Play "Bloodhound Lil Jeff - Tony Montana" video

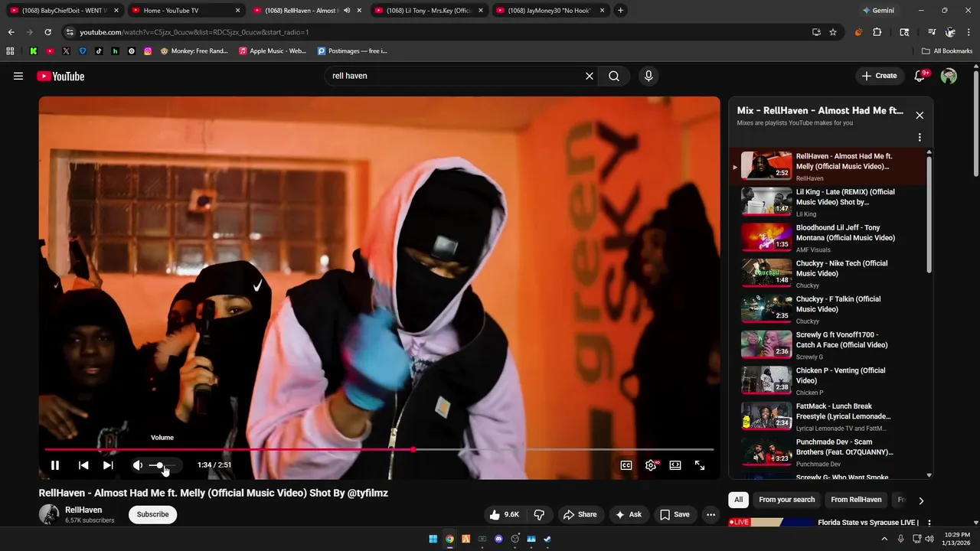pyautogui.click(x=827, y=237)
